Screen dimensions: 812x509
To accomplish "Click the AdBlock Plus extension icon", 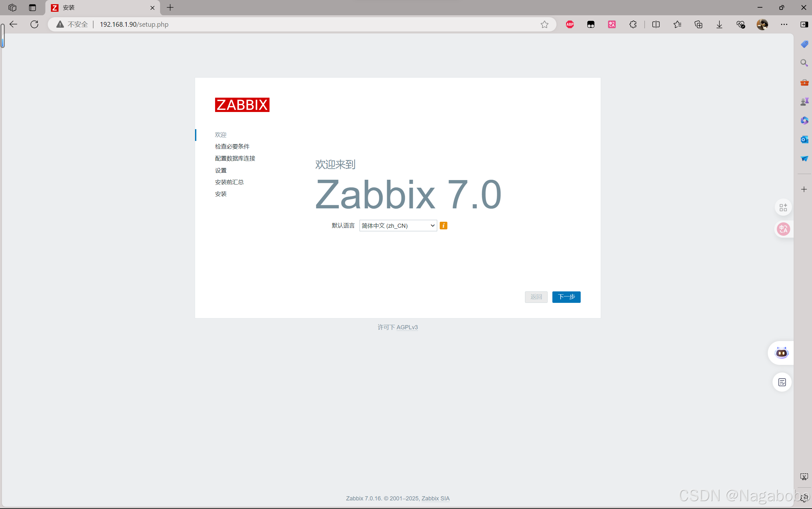I will (x=570, y=24).
